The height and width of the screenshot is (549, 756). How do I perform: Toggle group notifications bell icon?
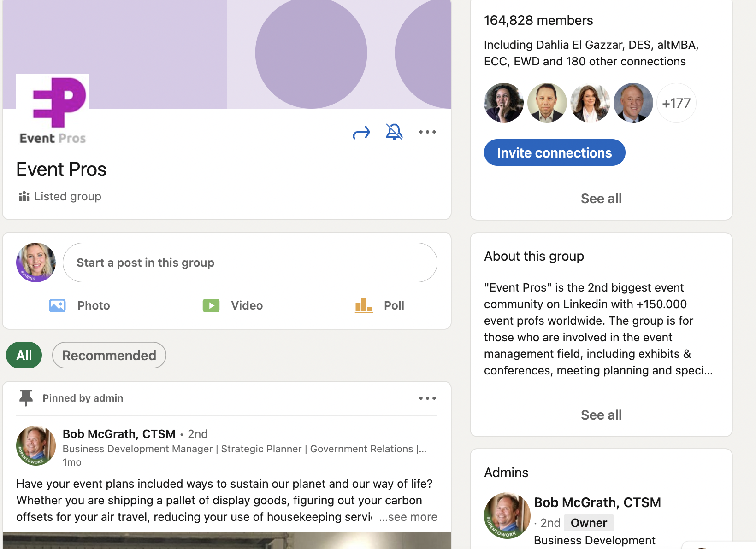[394, 132]
